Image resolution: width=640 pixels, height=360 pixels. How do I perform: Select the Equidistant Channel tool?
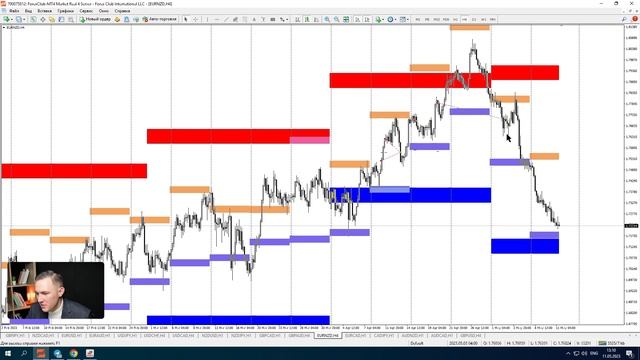point(235,19)
